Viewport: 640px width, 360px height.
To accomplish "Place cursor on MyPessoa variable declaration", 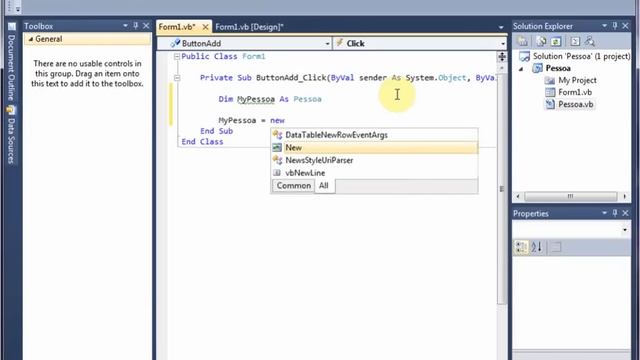I will coord(256,99).
